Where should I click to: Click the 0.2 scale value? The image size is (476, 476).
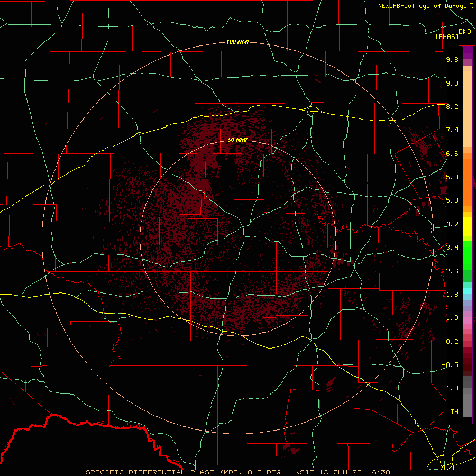coord(452,342)
